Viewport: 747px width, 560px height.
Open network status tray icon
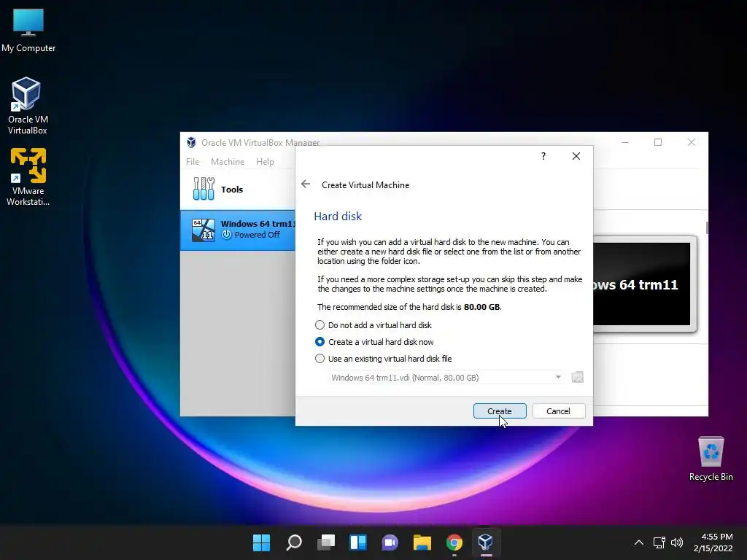[x=659, y=542]
